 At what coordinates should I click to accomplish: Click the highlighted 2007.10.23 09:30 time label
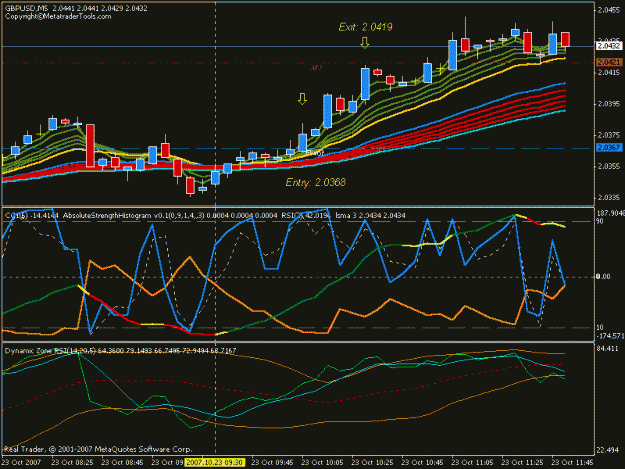pyautogui.click(x=215, y=463)
